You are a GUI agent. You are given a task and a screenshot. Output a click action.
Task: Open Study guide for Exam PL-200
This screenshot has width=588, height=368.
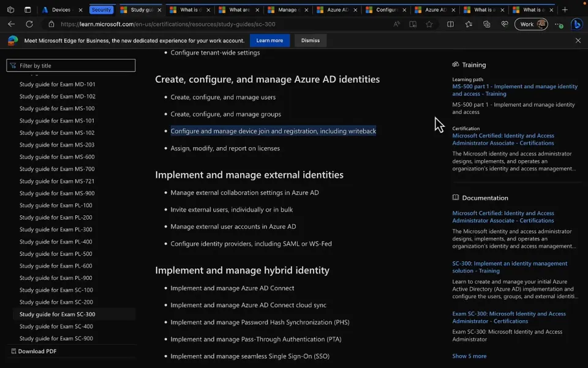point(56,217)
